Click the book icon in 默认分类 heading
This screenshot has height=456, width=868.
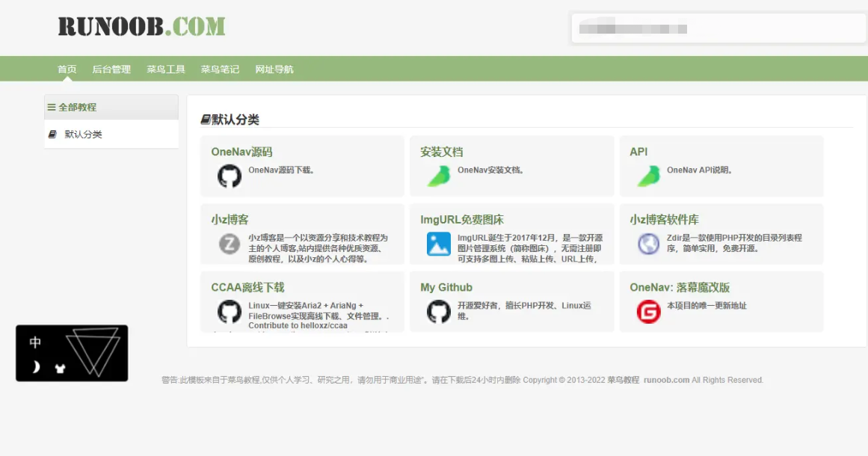pos(206,120)
